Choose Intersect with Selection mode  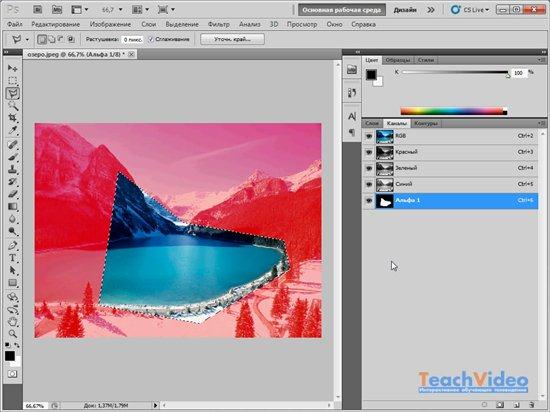71,39
